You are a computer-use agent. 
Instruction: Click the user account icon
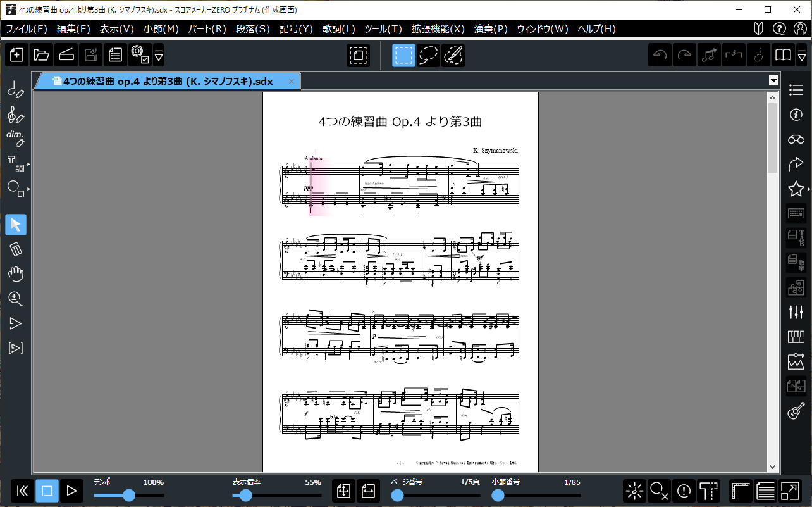click(x=800, y=29)
